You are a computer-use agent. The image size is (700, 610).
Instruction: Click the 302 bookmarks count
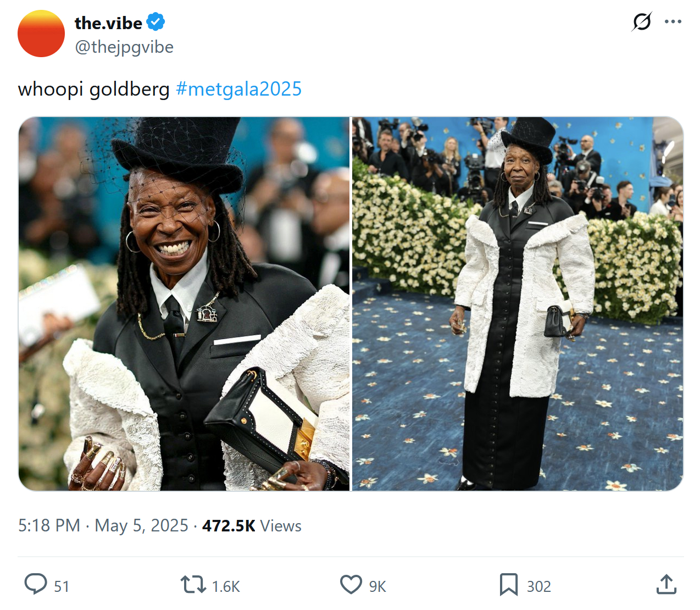click(539, 587)
